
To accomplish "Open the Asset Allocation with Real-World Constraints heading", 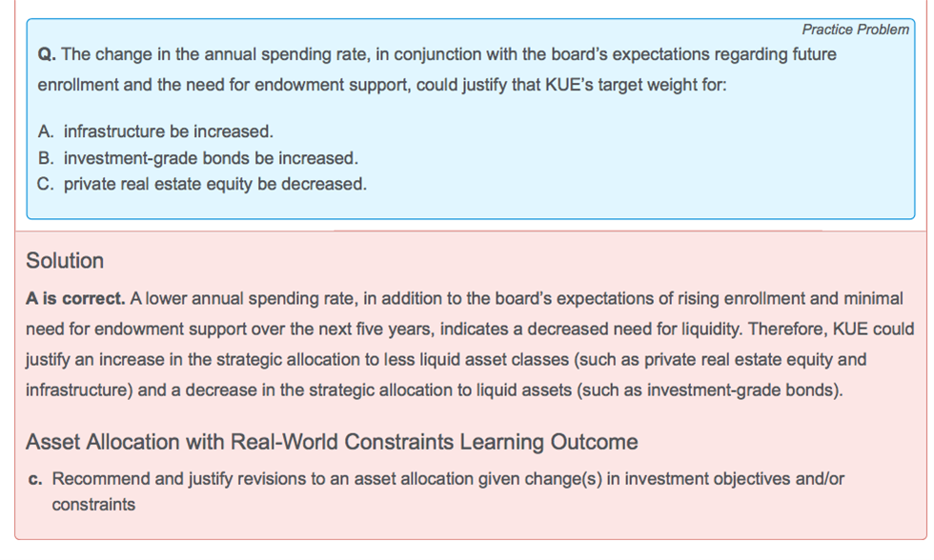I will pyautogui.click(x=332, y=442).
